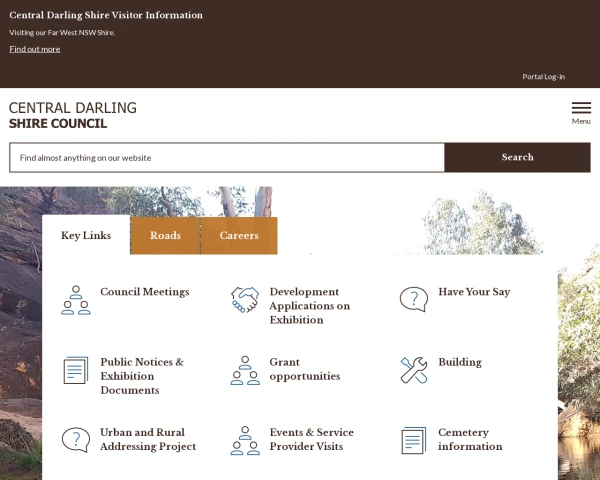Viewport: 600px width, 480px height.
Task: Open Urban and Rural Addressing Project link
Action: (x=148, y=439)
